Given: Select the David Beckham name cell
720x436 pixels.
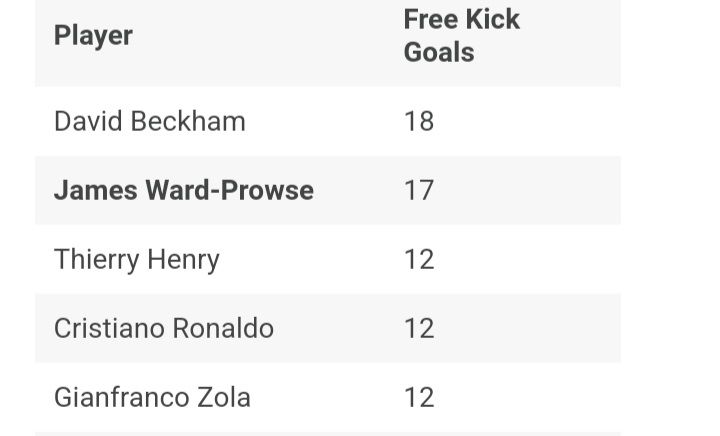Looking at the screenshot, I should click(x=149, y=121).
